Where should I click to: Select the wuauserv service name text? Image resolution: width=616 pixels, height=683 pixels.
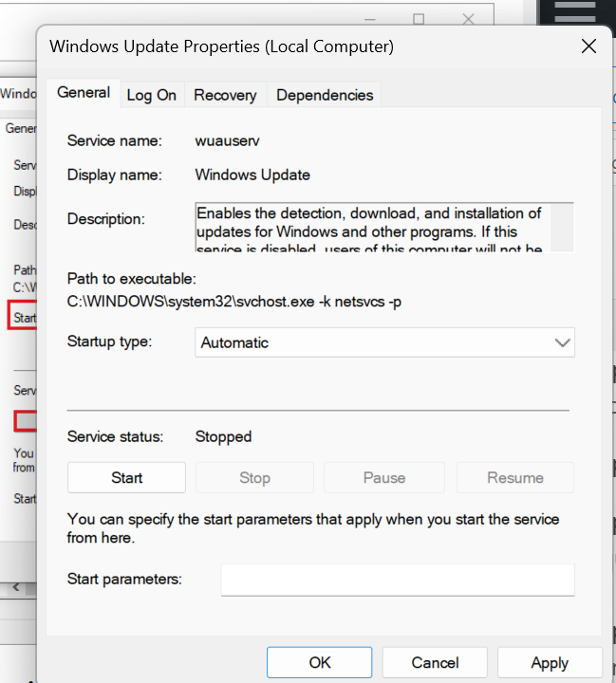click(x=227, y=140)
